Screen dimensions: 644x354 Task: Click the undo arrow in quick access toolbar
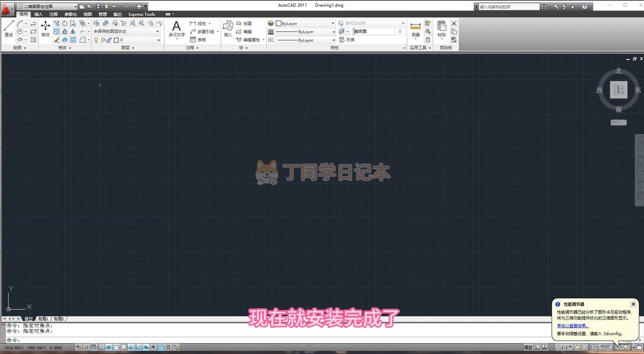tap(114, 7)
